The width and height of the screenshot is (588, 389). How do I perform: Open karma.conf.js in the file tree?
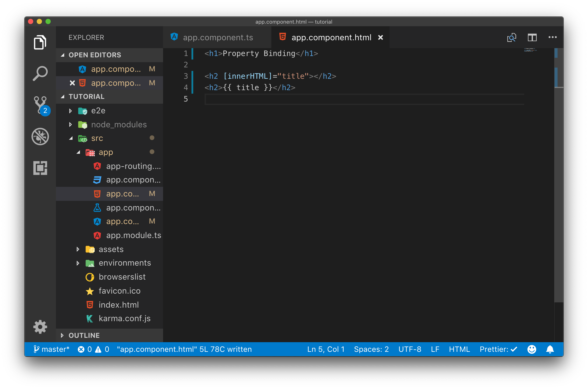[109, 319]
